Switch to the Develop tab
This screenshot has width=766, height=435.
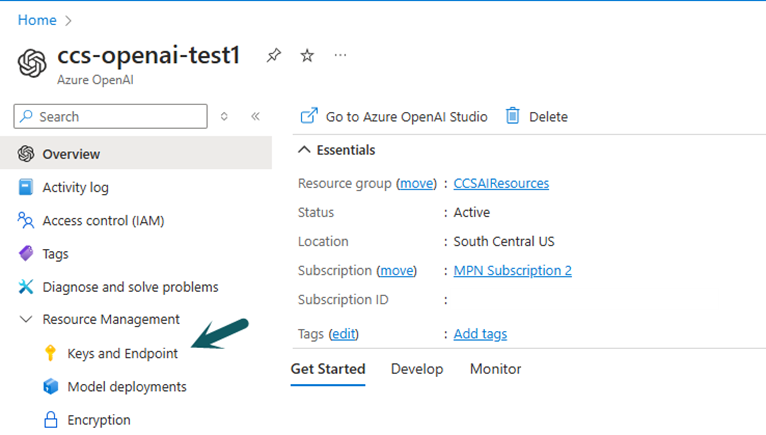(x=417, y=369)
